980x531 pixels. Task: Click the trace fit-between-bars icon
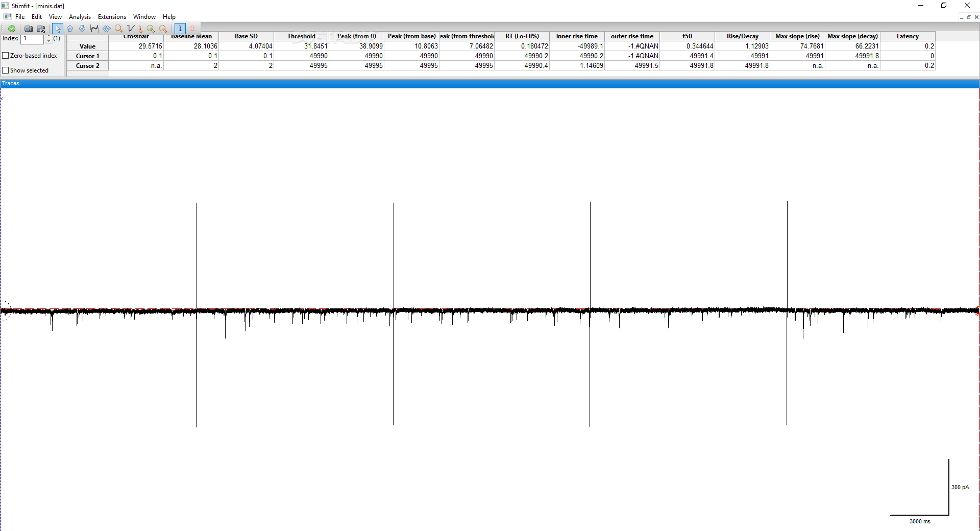click(x=94, y=29)
